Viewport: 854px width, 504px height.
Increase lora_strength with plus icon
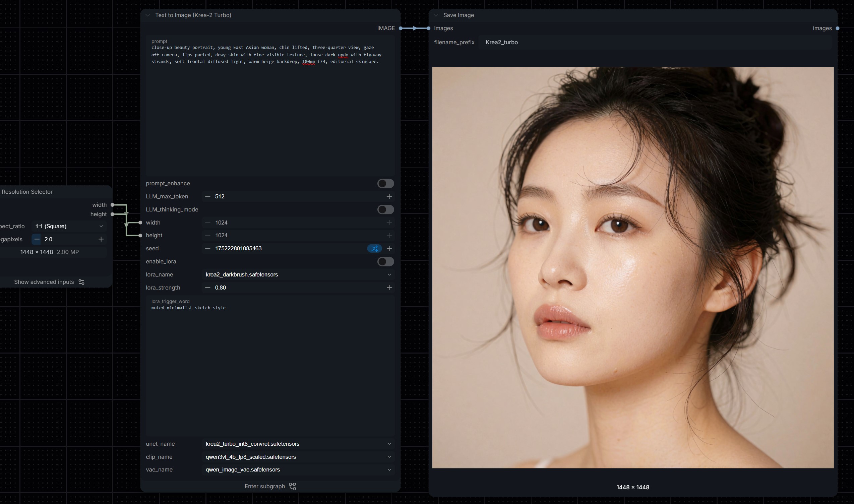[x=389, y=288]
